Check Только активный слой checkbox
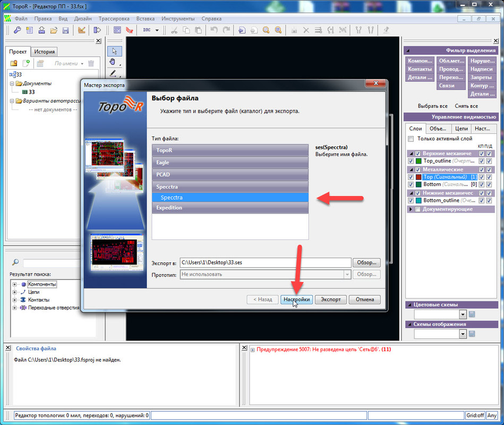Image resolution: width=504 pixels, height=425 pixels. coord(411,139)
